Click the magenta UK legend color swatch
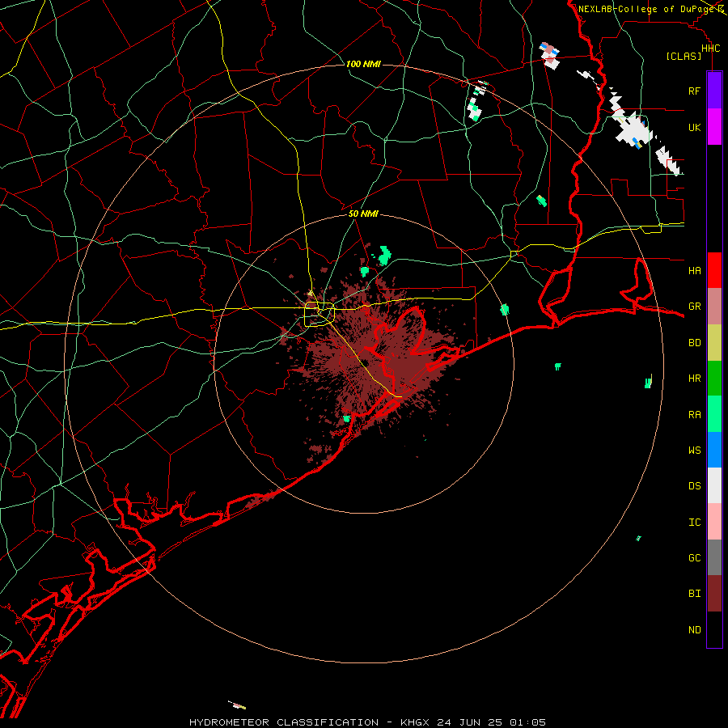Image resolution: width=728 pixels, height=728 pixels. coord(714,127)
